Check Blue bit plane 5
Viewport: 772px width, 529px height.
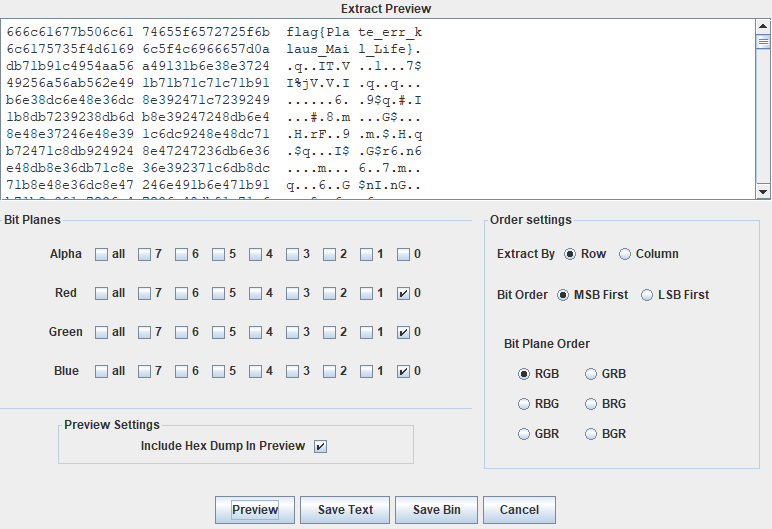[218, 371]
